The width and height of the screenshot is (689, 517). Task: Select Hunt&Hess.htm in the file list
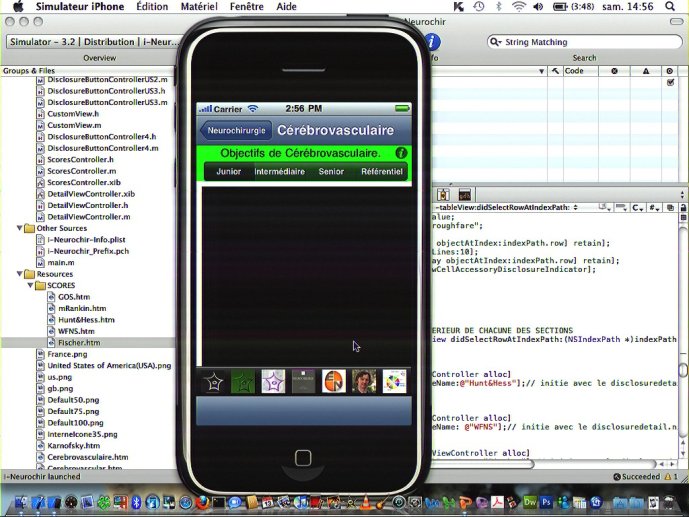click(x=86, y=320)
